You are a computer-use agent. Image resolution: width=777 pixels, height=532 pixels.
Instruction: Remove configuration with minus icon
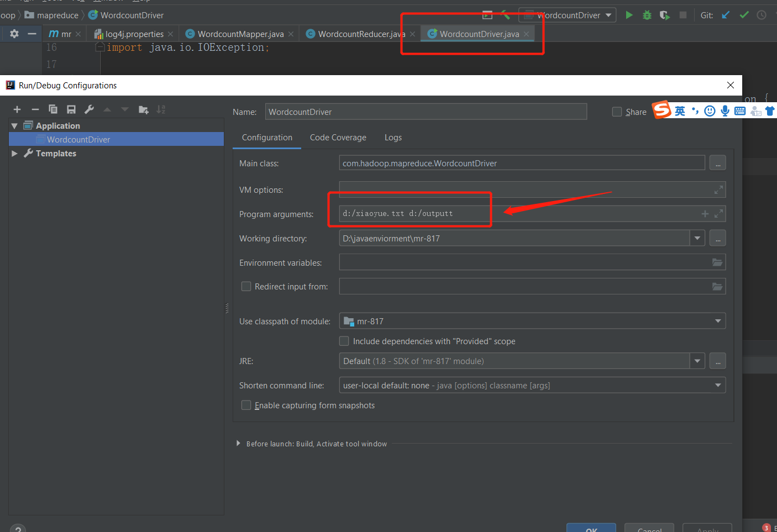click(x=35, y=109)
